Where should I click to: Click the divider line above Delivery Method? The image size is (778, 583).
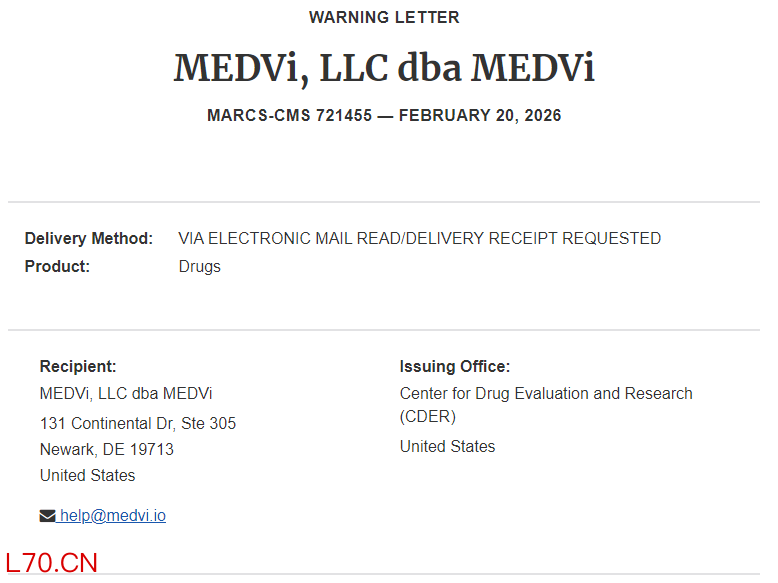click(x=384, y=202)
